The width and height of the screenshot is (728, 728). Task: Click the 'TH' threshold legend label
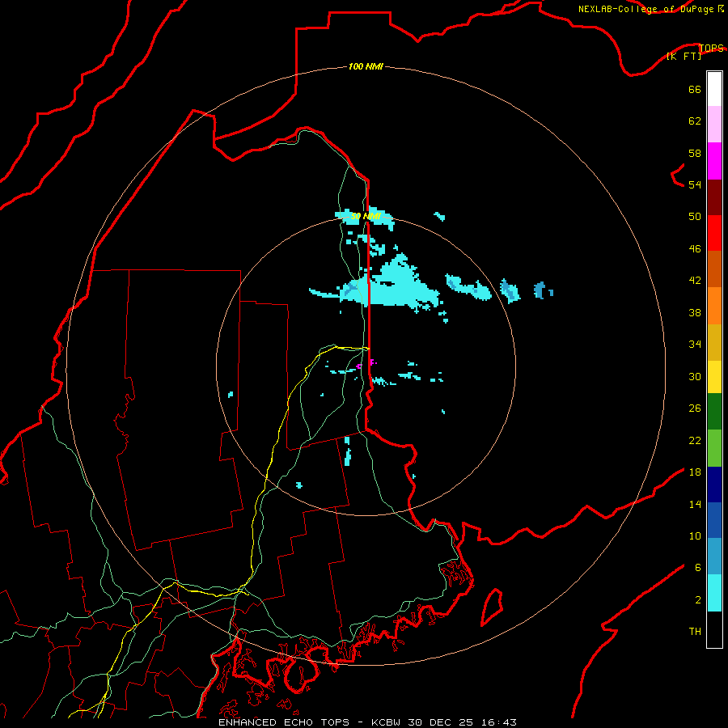(695, 632)
